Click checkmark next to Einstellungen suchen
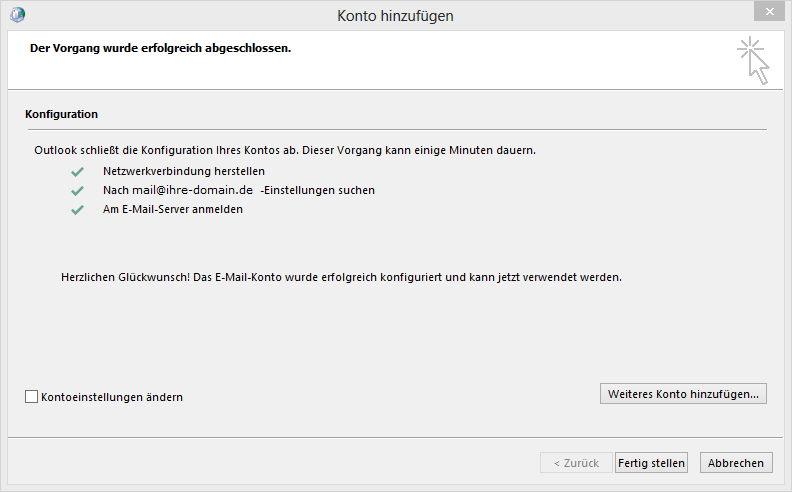 click(77, 191)
